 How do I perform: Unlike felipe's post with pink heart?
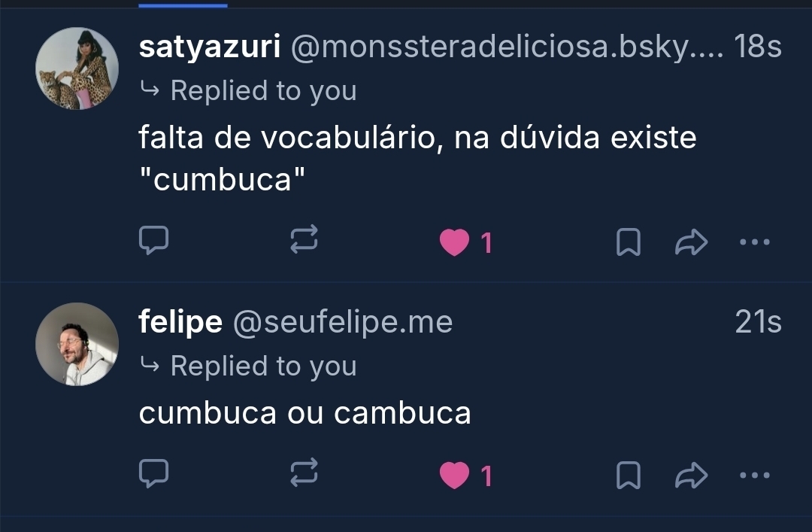tap(454, 476)
